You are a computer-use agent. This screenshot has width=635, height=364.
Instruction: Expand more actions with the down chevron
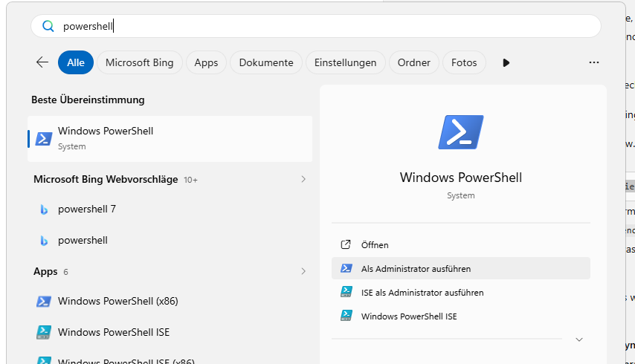579,339
